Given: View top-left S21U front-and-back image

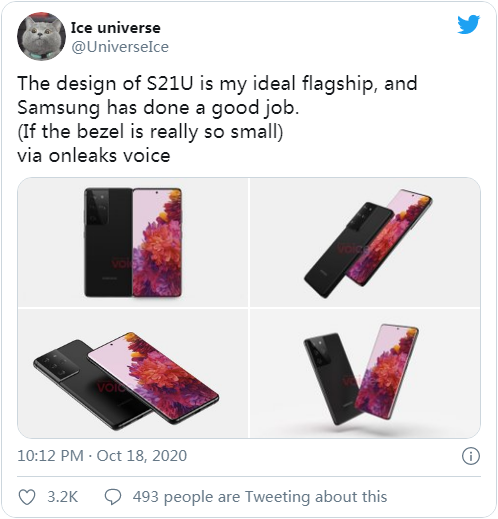Looking at the screenshot, I should [x=133, y=242].
